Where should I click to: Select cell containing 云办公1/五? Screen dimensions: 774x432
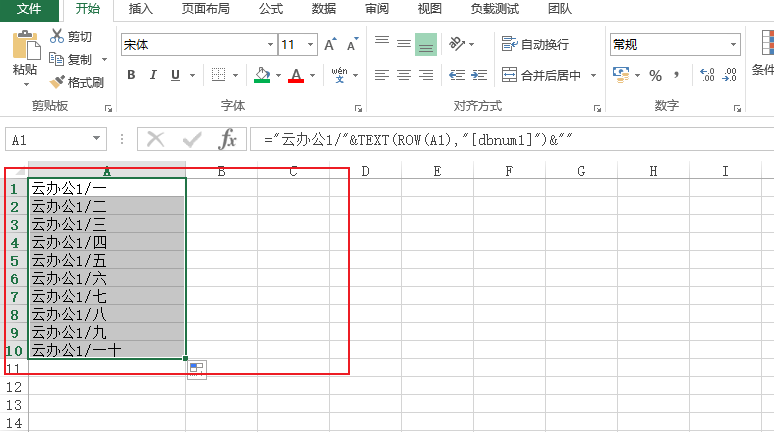tap(107, 260)
